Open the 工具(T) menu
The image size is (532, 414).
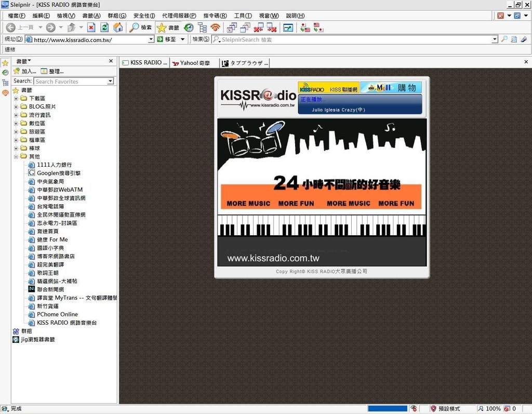[x=243, y=16]
